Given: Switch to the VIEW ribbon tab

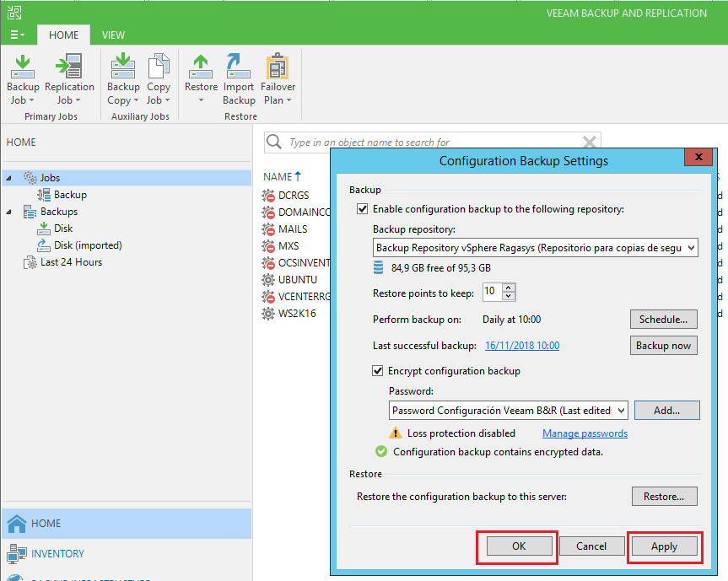Looking at the screenshot, I should tap(112, 35).
